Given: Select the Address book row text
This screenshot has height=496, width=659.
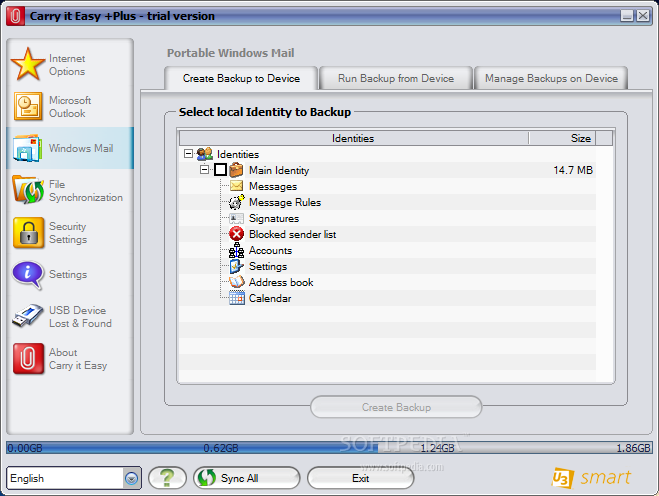Looking at the screenshot, I should point(281,282).
